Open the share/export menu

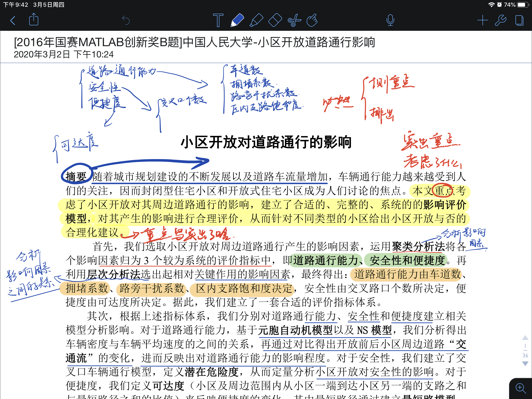pos(34,19)
